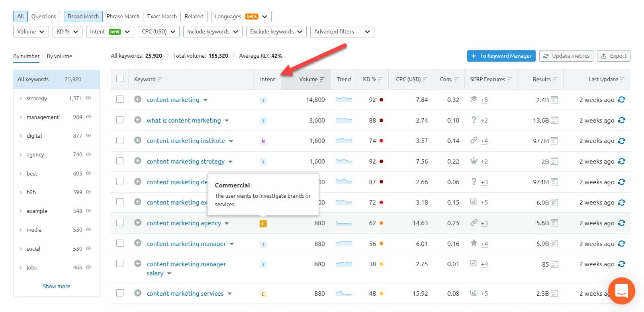Expand the 'agency' keyword group
Image resolution: width=644 pixels, height=312 pixels.
[21, 155]
